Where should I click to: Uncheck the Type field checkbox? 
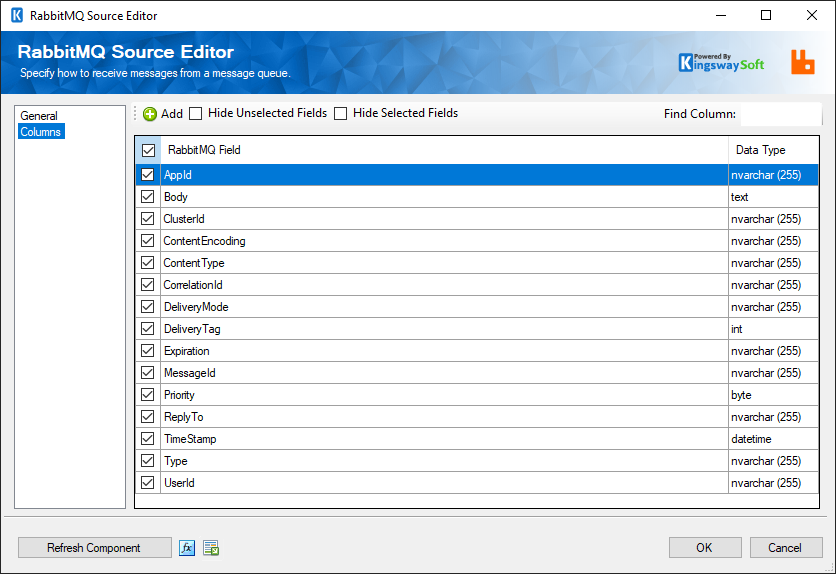148,461
